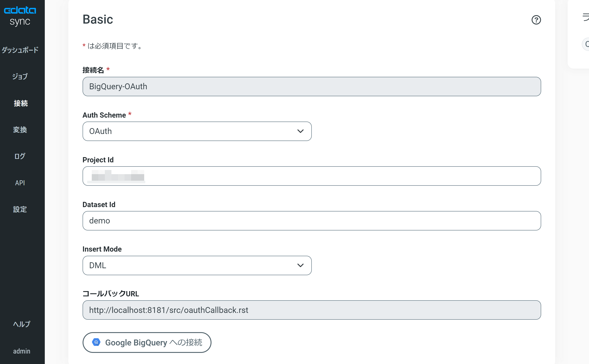Go to the ジョブ page
Image resolution: width=589 pixels, height=364 pixels.
pyautogui.click(x=20, y=77)
